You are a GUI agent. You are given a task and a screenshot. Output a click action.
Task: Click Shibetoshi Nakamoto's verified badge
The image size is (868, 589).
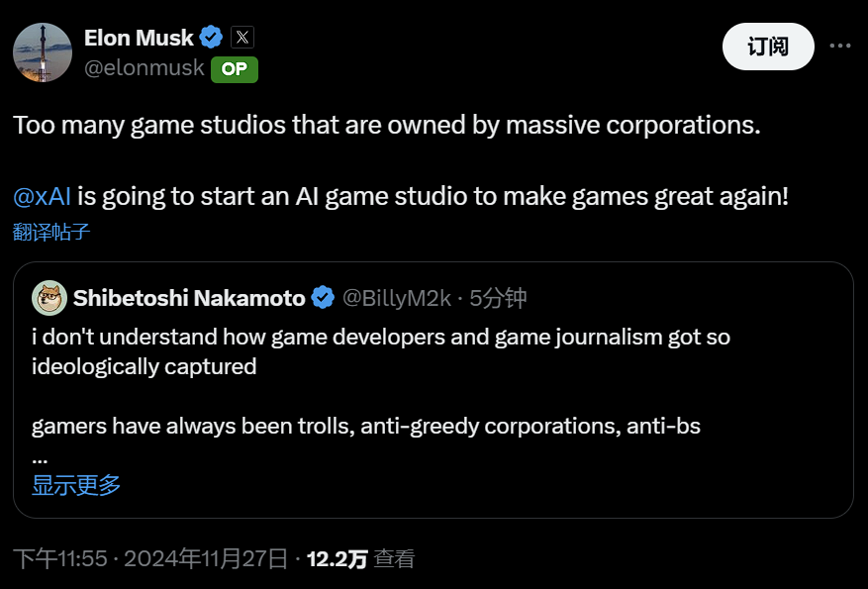point(323,298)
